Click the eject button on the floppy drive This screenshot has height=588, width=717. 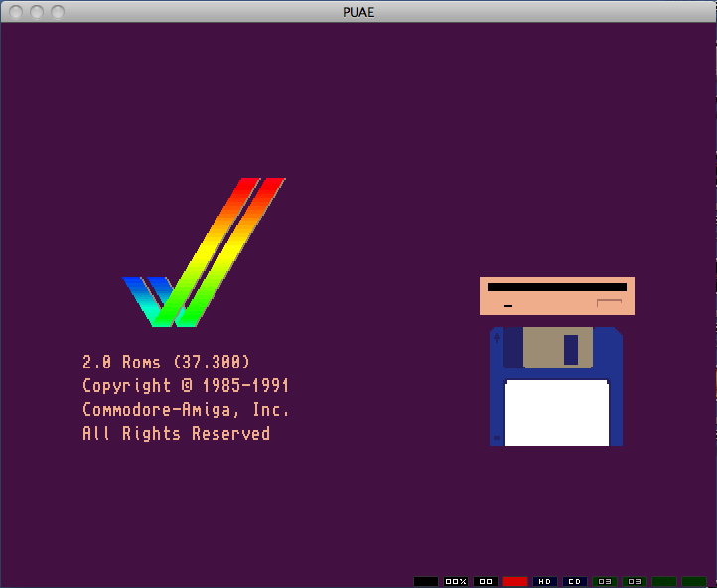click(609, 303)
